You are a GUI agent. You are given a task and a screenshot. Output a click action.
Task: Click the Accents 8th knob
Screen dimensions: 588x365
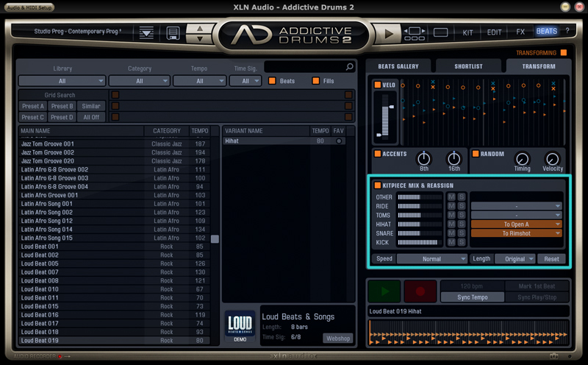coord(424,159)
